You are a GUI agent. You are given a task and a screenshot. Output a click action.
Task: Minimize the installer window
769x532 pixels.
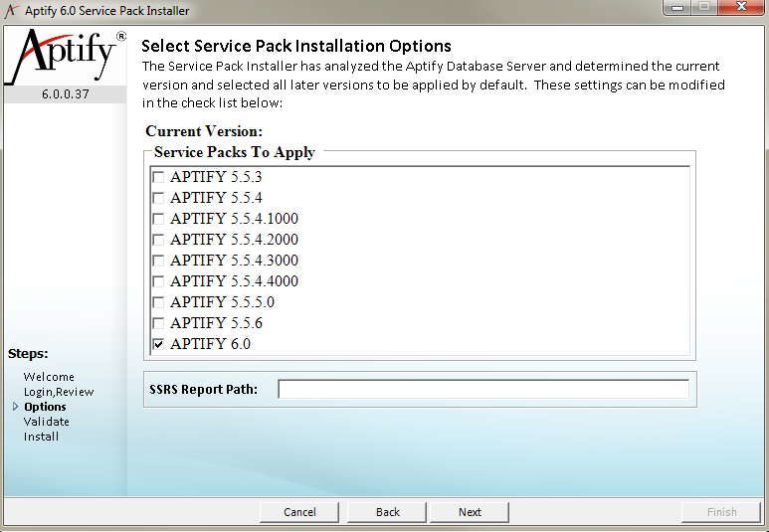(x=677, y=7)
